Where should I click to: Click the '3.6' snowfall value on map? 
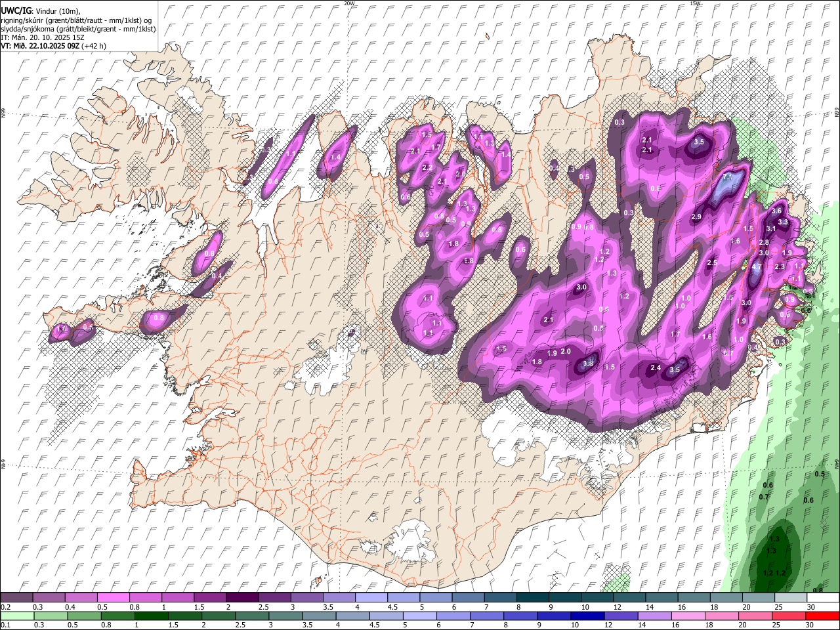pos(776,211)
